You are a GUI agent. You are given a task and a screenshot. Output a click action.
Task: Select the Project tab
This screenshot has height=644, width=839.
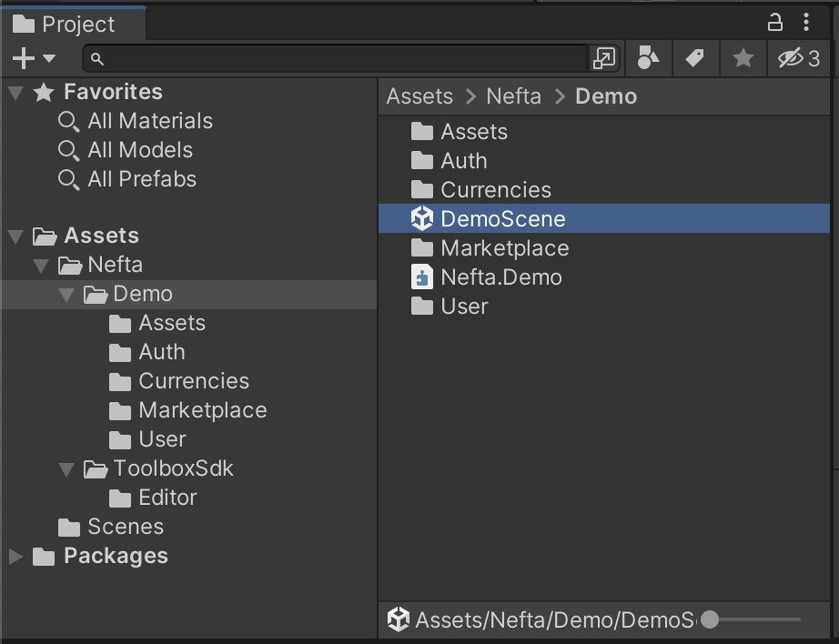tap(74, 24)
